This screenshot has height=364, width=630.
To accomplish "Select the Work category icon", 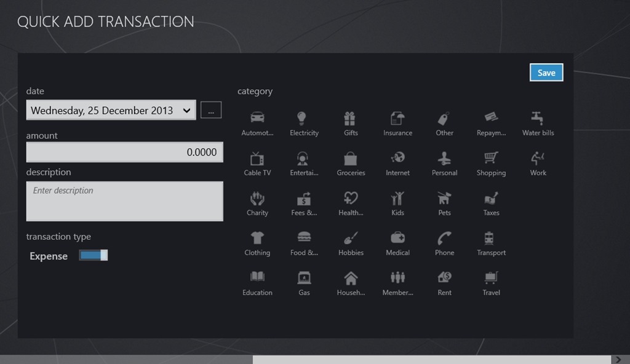I will (x=537, y=158).
